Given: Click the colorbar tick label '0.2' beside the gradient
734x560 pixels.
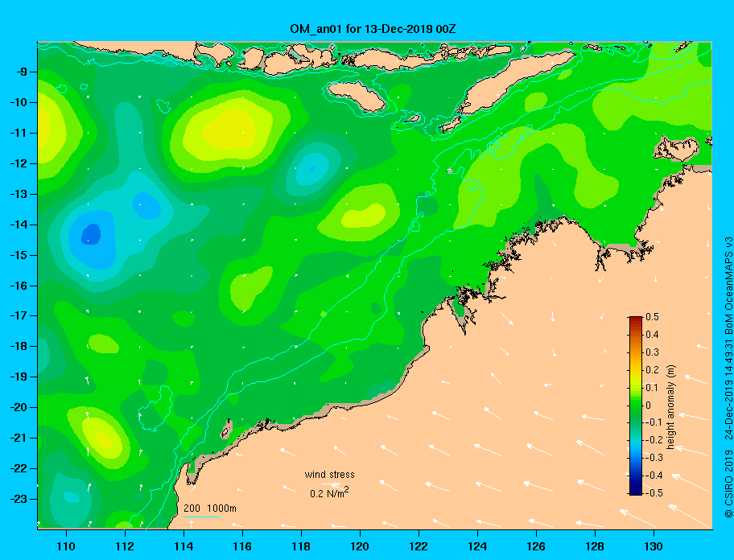Looking at the screenshot, I should point(652,370).
